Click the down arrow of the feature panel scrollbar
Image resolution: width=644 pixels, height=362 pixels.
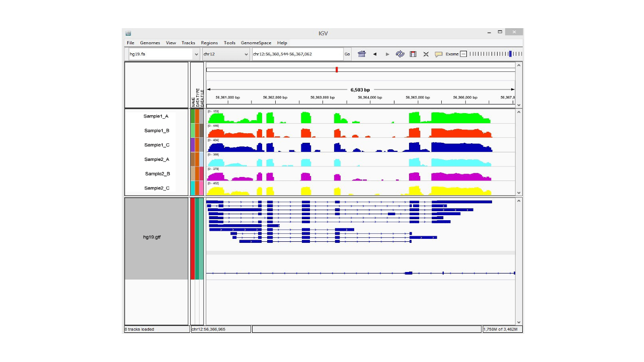519,322
